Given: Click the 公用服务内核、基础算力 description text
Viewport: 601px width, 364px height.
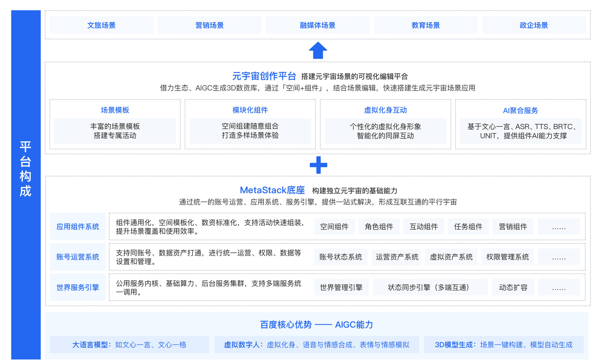Looking at the screenshot, I should 209,288.
